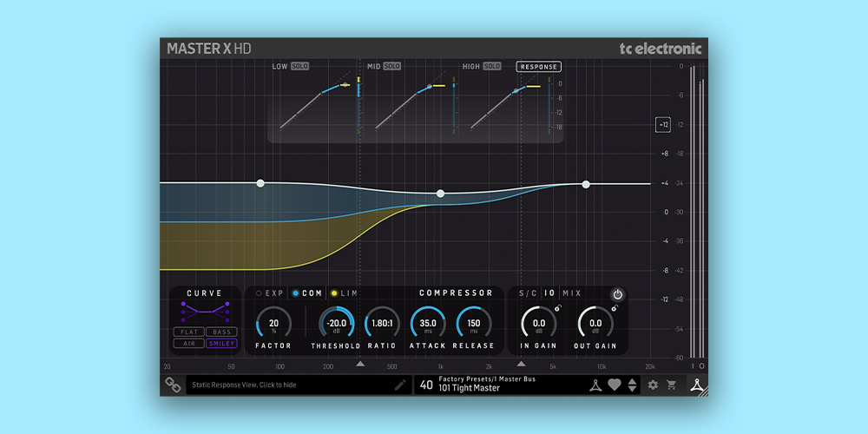Enable SOLO for the HIGH band

(x=492, y=66)
